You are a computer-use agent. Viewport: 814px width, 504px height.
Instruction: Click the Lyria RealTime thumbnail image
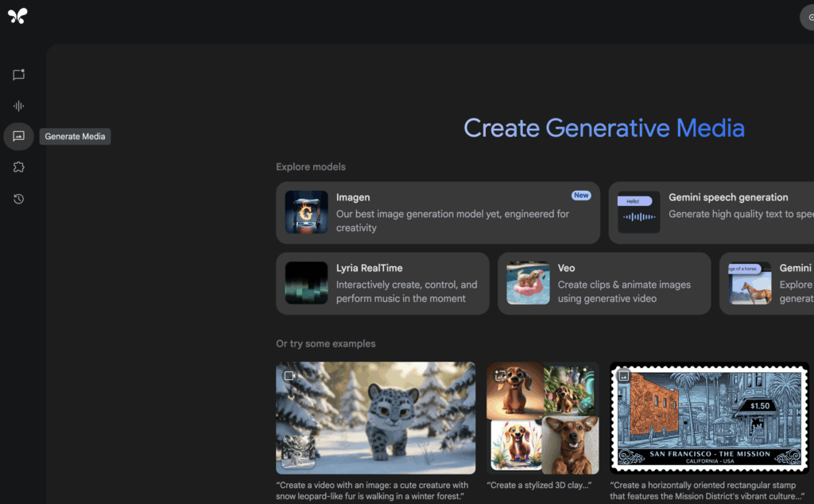(306, 283)
